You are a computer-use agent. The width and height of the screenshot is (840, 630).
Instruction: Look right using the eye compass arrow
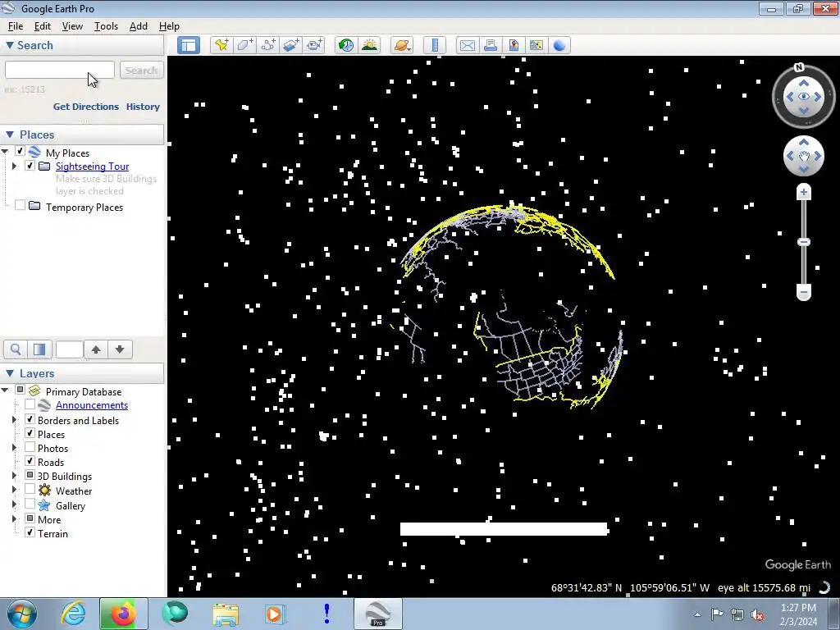pos(818,97)
